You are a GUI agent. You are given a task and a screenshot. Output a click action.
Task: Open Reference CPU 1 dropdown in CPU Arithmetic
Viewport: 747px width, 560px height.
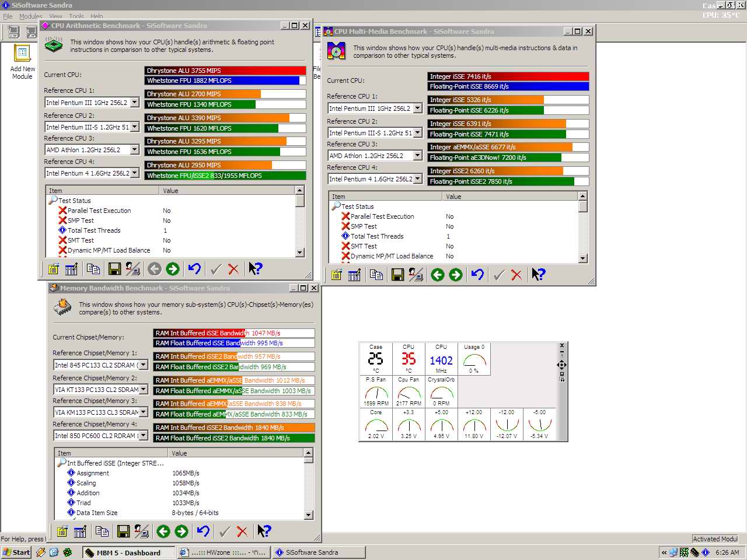click(135, 103)
